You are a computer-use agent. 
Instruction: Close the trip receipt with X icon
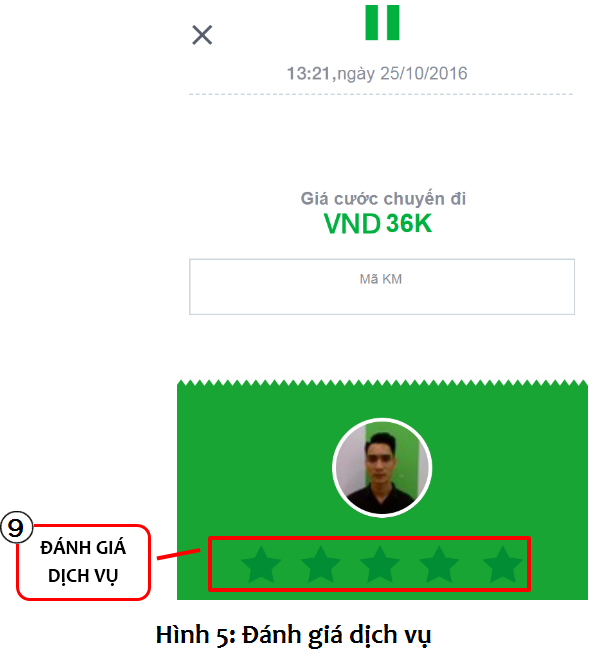coord(202,35)
